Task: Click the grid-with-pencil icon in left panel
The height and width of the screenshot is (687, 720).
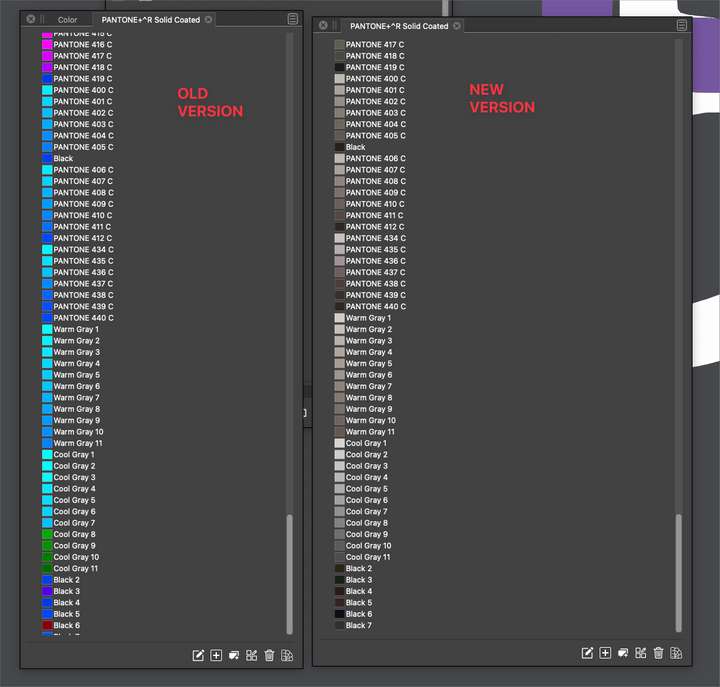Action: tap(252, 655)
